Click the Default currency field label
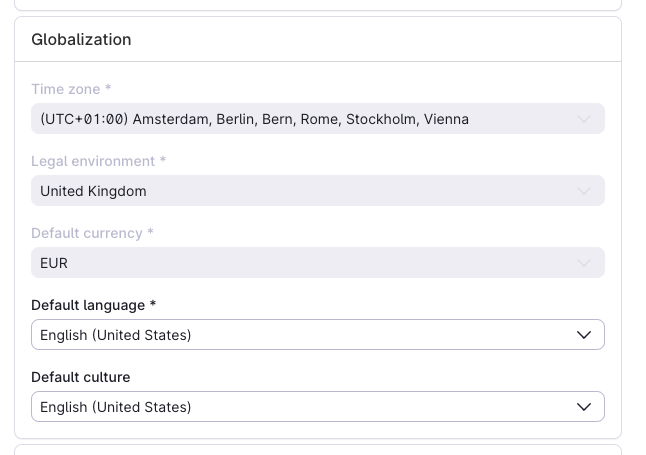Screen dimensions: 646x455 pos(87,233)
